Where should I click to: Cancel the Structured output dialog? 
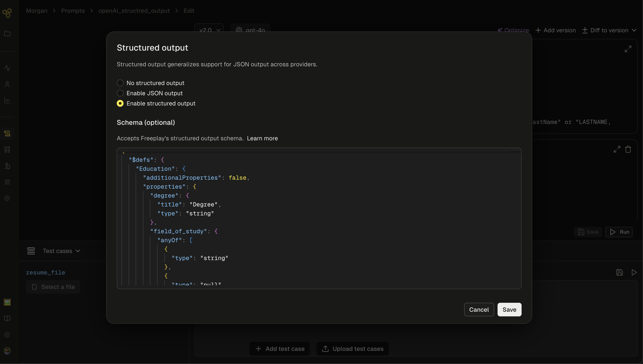[479, 310]
